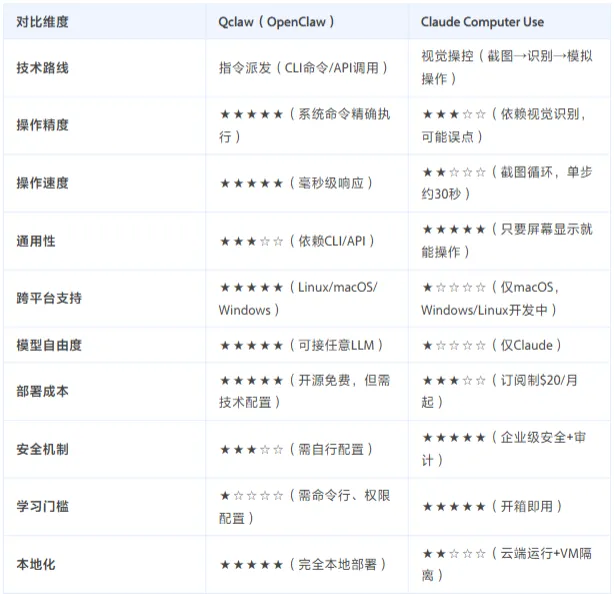Click the '模型自由度' row label
Image resolution: width=614 pixels, height=594 pixels.
coord(49,345)
